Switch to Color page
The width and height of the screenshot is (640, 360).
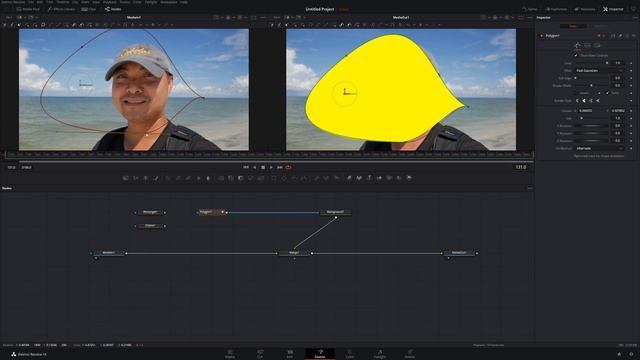click(350, 354)
